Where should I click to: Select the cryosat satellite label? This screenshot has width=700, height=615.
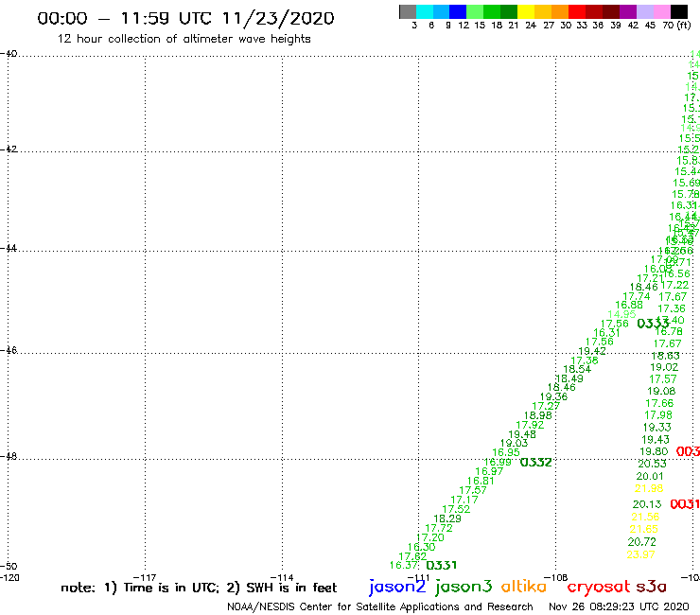click(599, 587)
